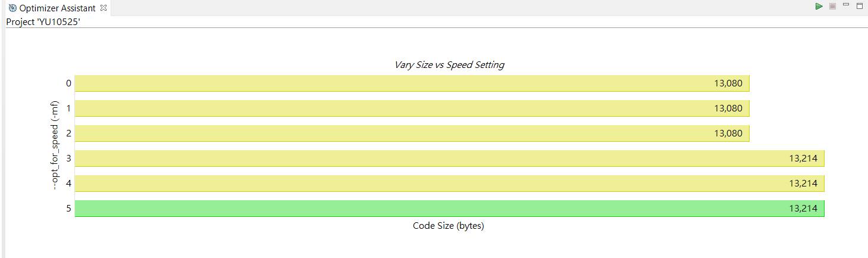Click the "--opt_for_speed (-mf)" vertical axis label

tap(55, 145)
